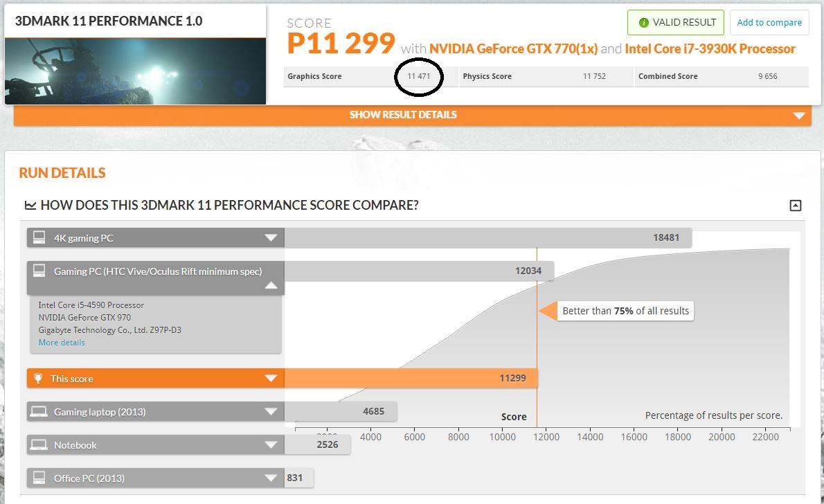Open More details link
Viewport: 824px width, 504px height.
click(x=62, y=343)
